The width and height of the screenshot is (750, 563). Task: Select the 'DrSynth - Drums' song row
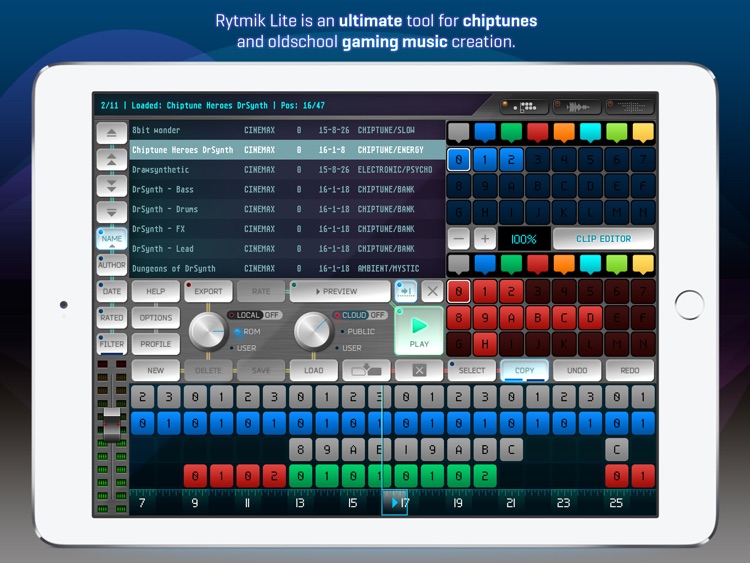(x=287, y=210)
